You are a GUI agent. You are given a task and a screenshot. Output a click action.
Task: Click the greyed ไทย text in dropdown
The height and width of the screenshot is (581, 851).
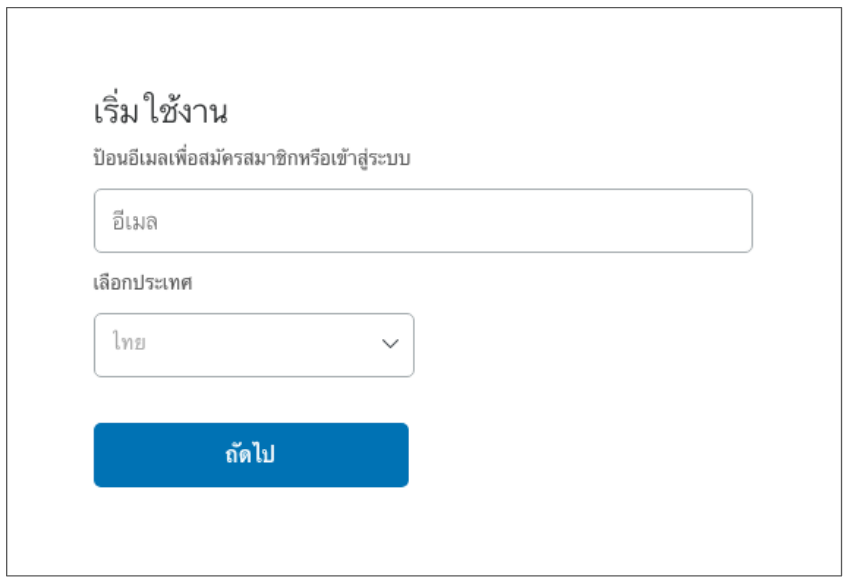(x=129, y=342)
